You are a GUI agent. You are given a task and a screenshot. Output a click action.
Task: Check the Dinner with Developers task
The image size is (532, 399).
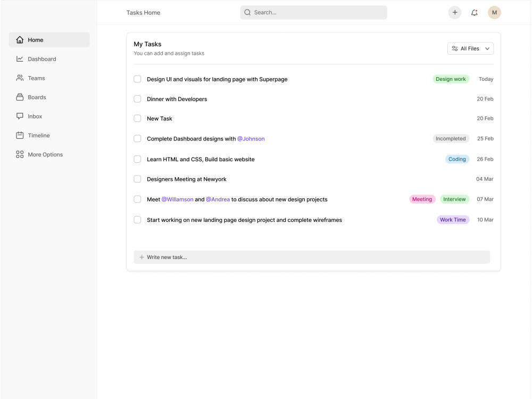tap(137, 99)
